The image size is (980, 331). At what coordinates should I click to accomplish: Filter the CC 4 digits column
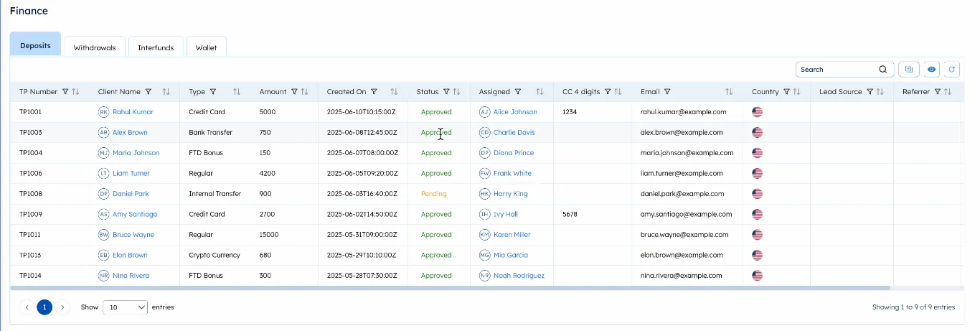[x=608, y=92]
